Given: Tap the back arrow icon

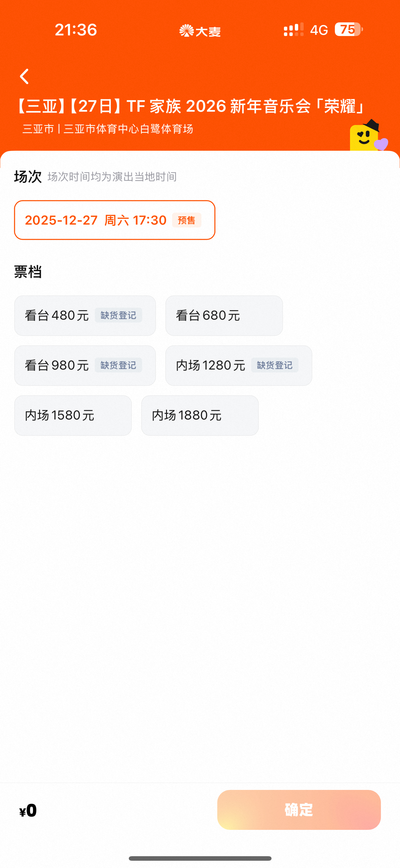Looking at the screenshot, I should (24, 77).
